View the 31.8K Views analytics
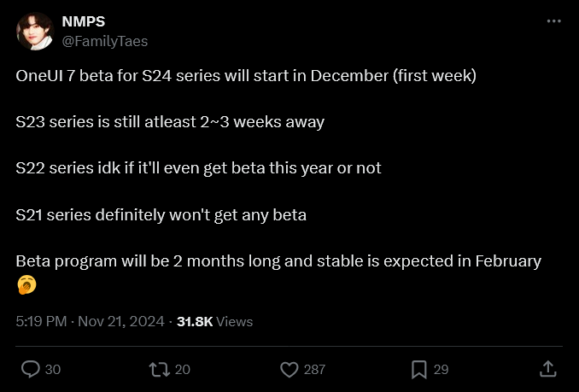 214,322
